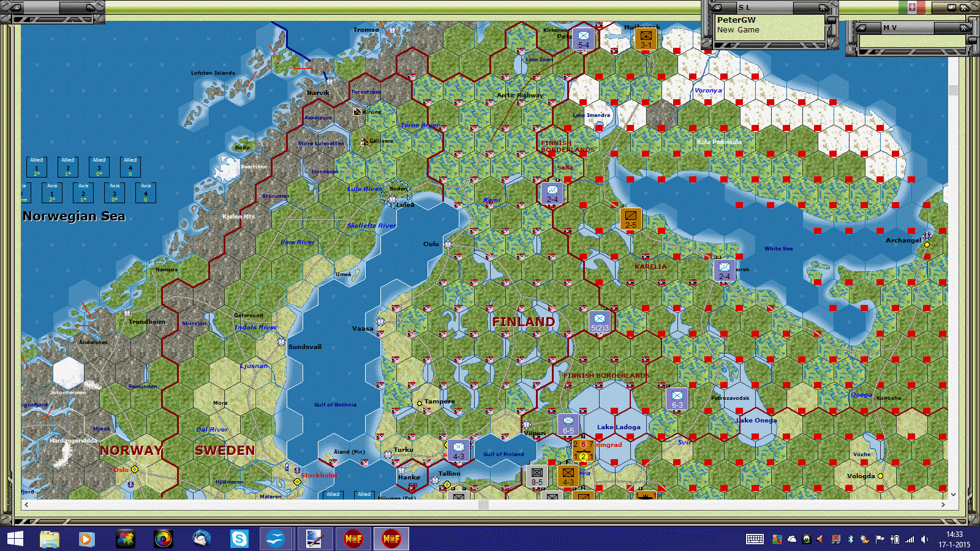Viewport: 980px width, 551px height.
Task: Open File Explorer from the taskbar
Action: tap(50, 539)
